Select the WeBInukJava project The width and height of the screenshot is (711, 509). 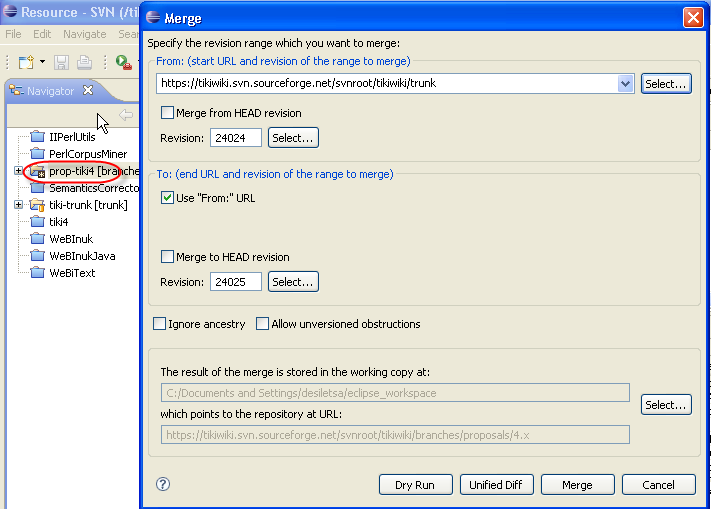pos(82,256)
